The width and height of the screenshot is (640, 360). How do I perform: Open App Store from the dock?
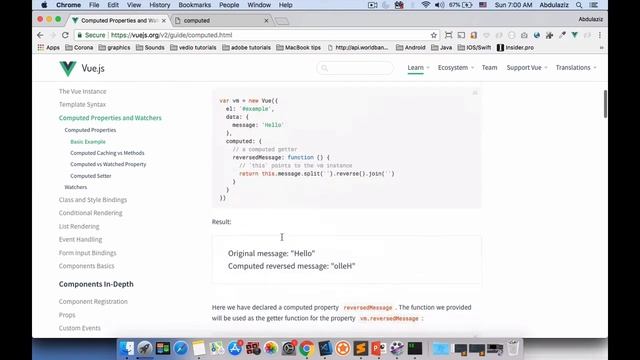pos(235,348)
